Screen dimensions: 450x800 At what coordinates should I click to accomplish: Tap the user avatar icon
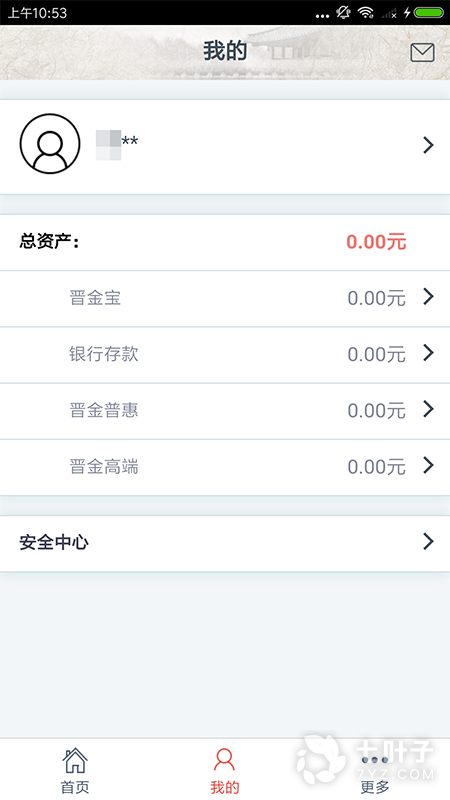click(x=50, y=144)
